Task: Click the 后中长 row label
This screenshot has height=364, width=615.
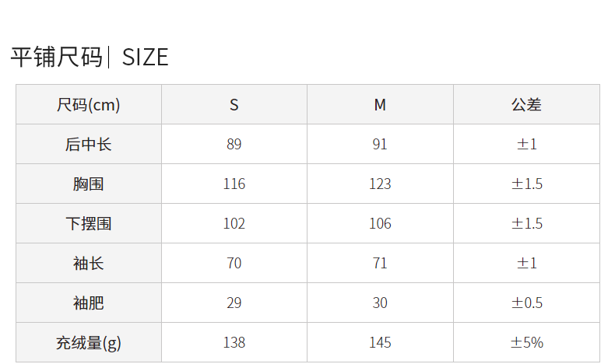Action: pos(89,144)
